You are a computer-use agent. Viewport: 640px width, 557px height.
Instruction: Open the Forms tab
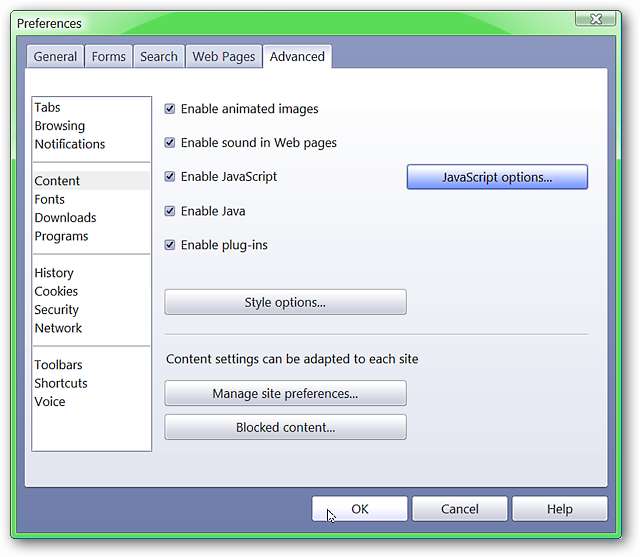[x=109, y=57]
